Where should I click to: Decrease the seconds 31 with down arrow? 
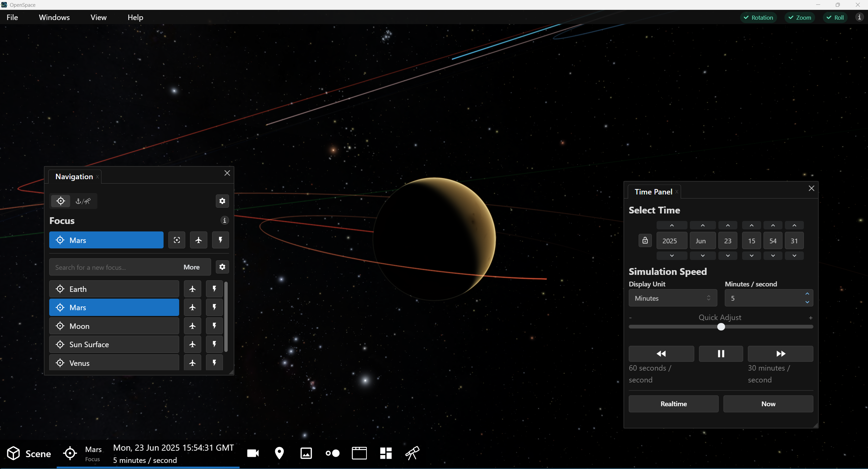pos(794,256)
